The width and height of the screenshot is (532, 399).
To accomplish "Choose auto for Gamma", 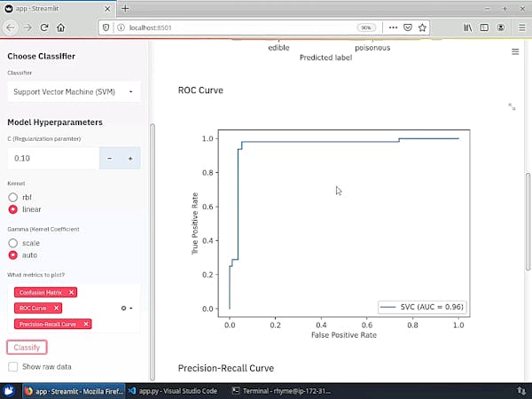I will (x=13, y=255).
